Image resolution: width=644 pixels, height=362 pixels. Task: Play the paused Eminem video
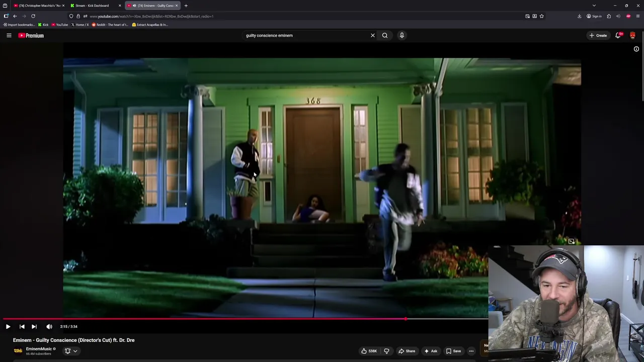(8, 326)
